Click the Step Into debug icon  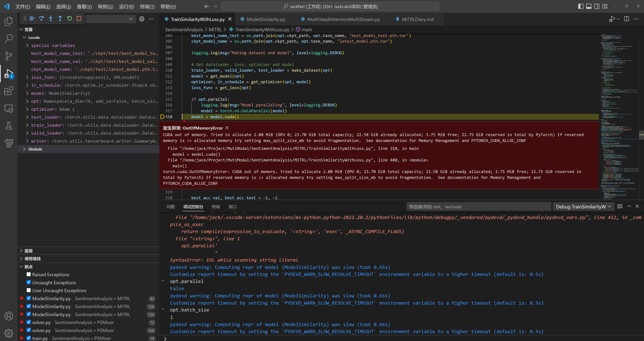point(51,18)
